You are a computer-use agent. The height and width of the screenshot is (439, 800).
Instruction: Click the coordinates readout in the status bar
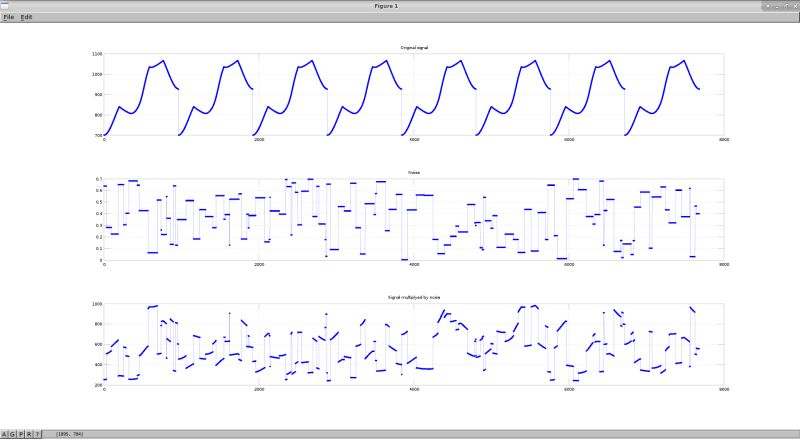[70, 434]
